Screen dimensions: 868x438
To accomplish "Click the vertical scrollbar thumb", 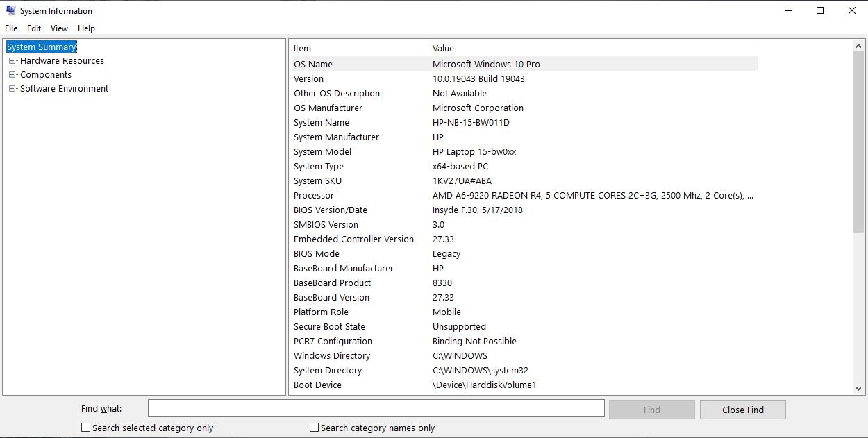I will (x=858, y=142).
